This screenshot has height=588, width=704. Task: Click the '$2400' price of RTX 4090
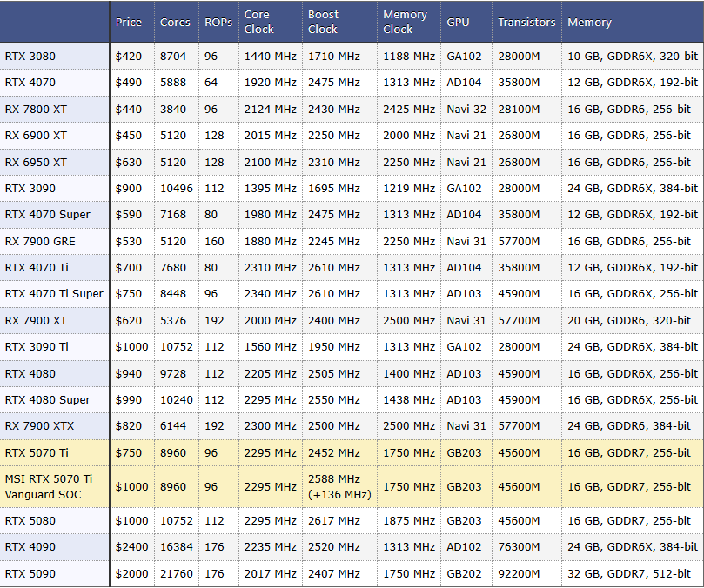click(131, 547)
